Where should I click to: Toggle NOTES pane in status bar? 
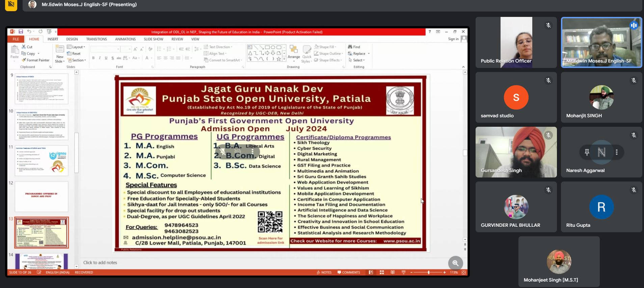[x=324, y=272]
